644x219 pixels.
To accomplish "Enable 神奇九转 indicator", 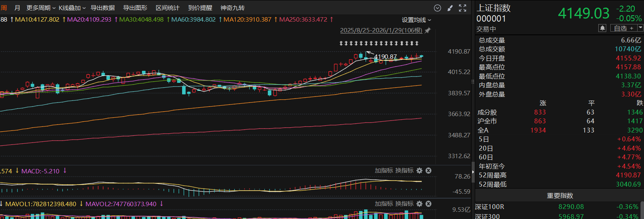I will pyautogui.click(x=233, y=8).
